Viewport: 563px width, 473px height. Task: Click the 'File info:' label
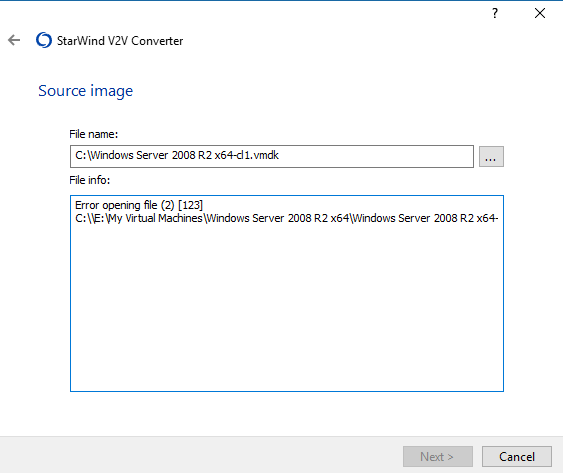(x=90, y=180)
